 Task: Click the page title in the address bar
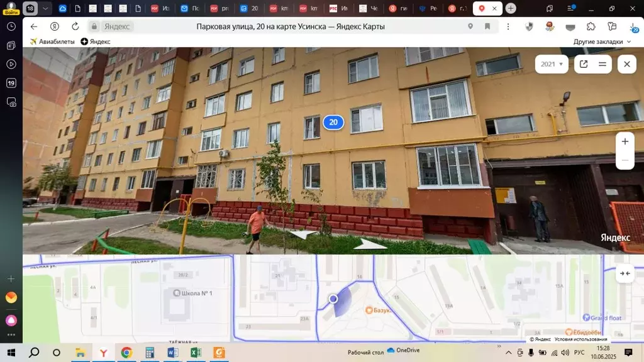click(x=291, y=26)
